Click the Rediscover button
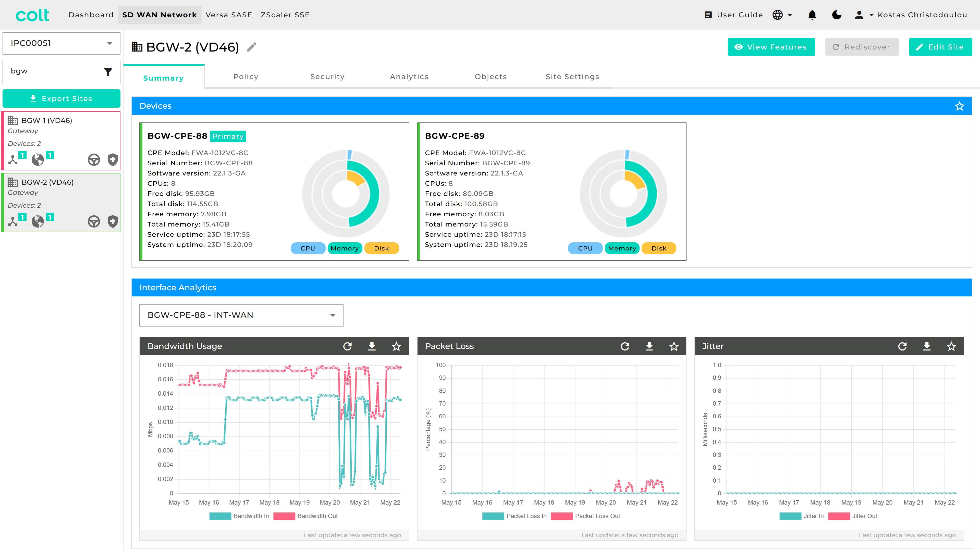Screen dimensions: 980x551 coord(862,47)
